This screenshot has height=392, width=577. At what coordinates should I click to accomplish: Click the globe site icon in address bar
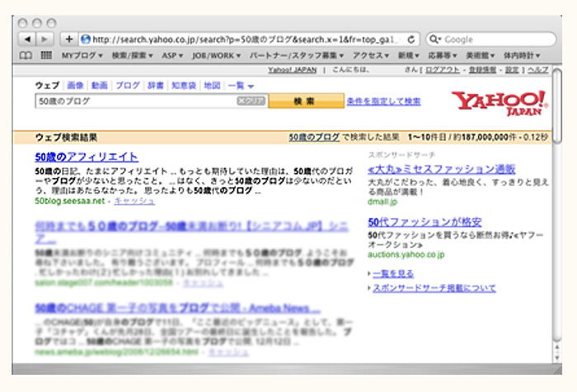(86, 39)
